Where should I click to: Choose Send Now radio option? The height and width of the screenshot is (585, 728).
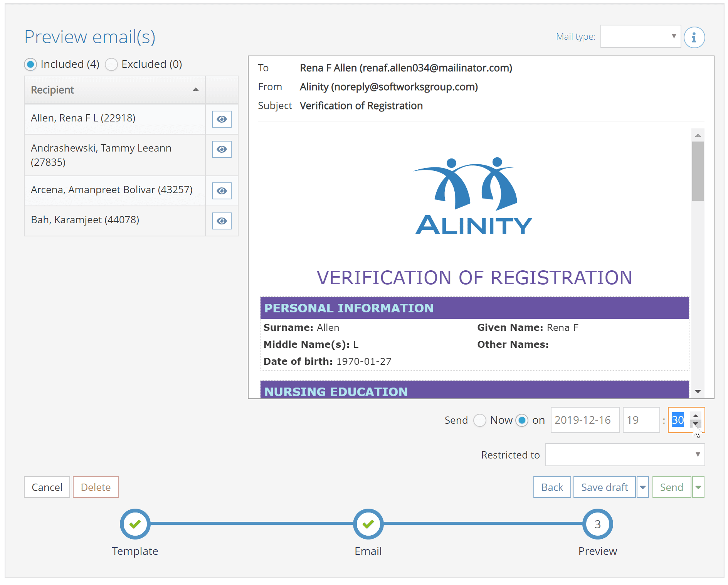[x=480, y=420]
